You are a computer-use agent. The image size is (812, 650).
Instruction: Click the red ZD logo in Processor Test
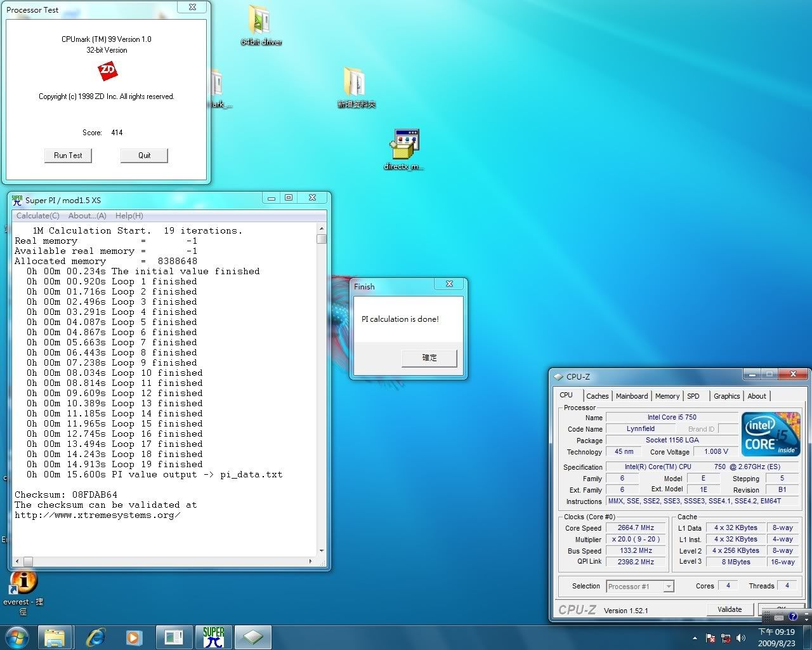(108, 70)
